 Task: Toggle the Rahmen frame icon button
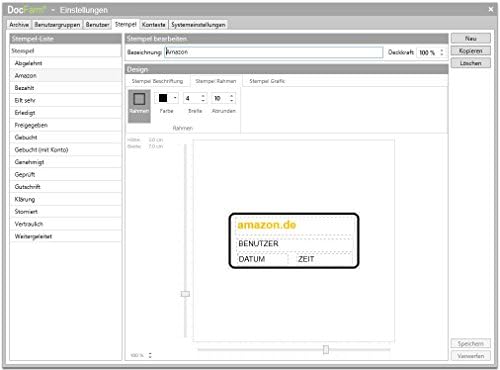(x=139, y=106)
